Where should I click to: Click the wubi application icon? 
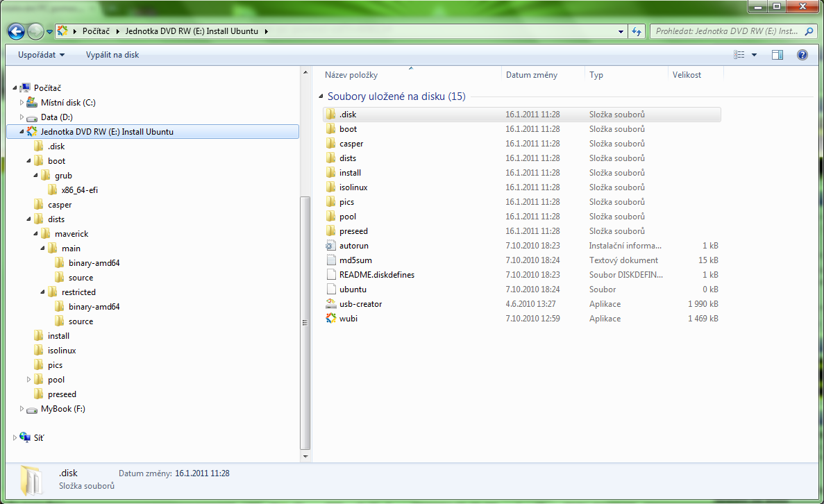(330, 319)
